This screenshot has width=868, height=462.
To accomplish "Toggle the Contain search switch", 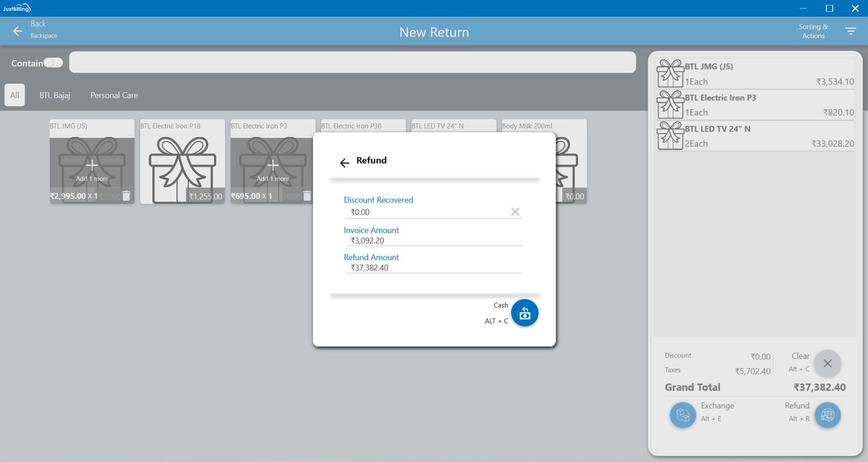I will 53,63.
